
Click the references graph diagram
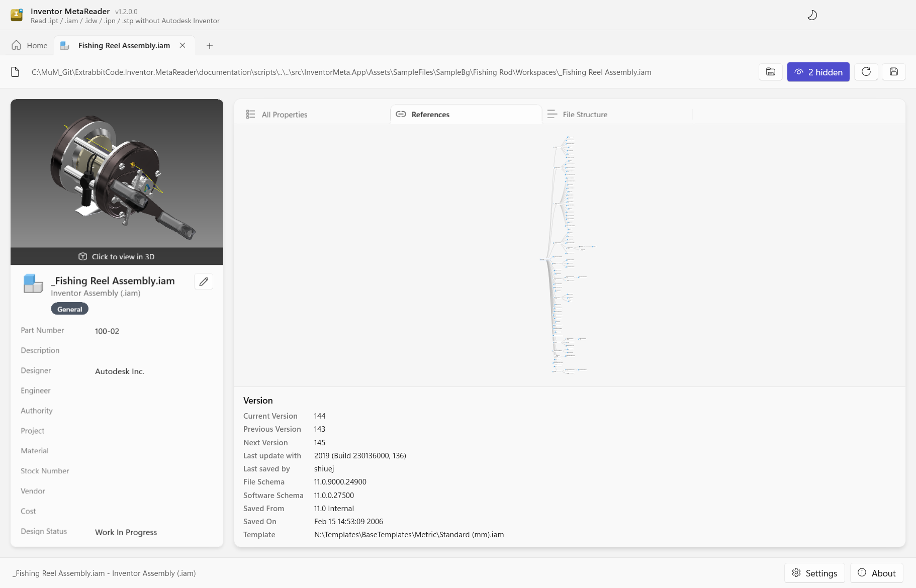(x=568, y=255)
